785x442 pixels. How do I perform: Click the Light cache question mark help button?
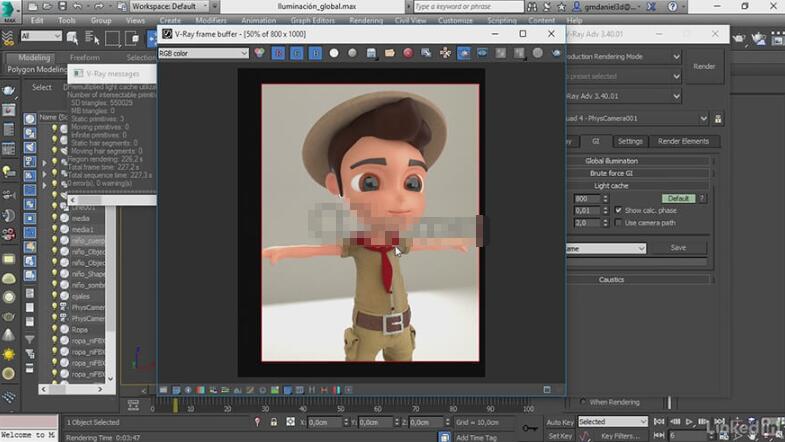702,198
